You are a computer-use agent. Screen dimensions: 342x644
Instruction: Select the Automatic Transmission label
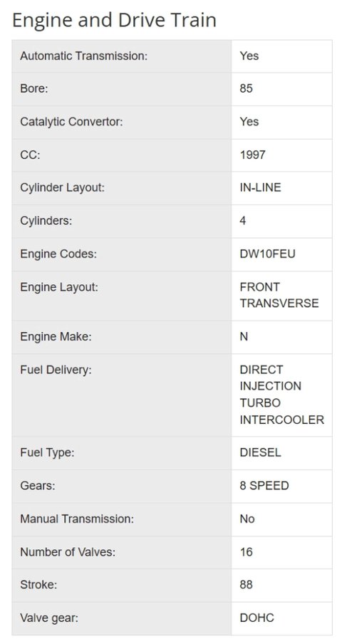coord(83,56)
